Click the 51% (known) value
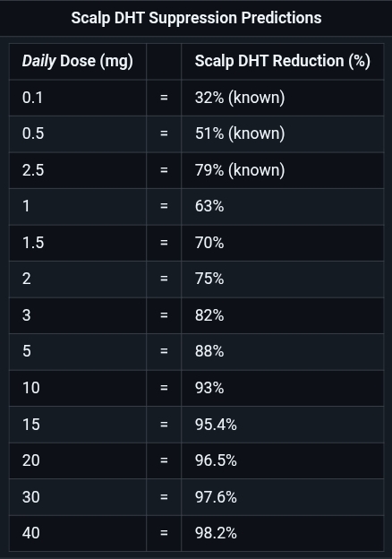The height and width of the screenshot is (559, 392). pyautogui.click(x=240, y=133)
